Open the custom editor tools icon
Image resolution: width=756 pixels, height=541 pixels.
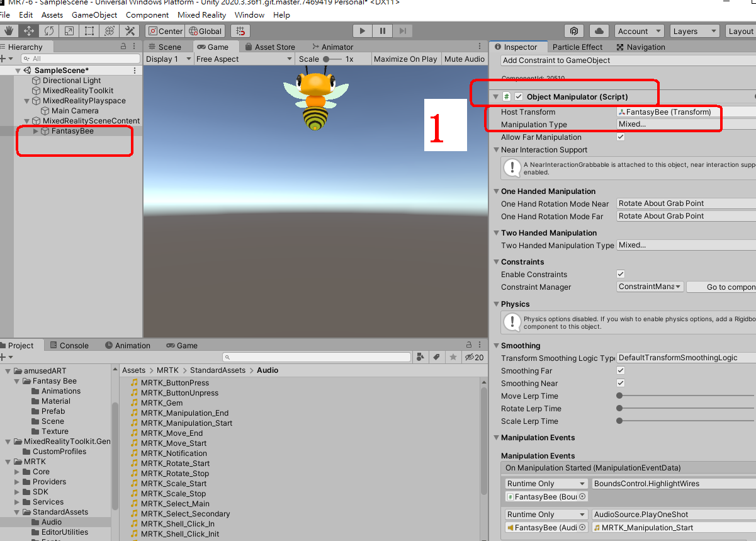tap(130, 31)
